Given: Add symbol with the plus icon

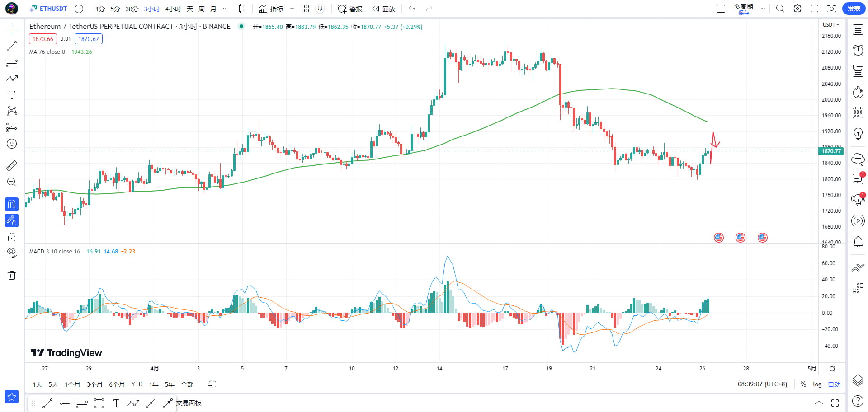Looking at the screenshot, I should 79,9.
